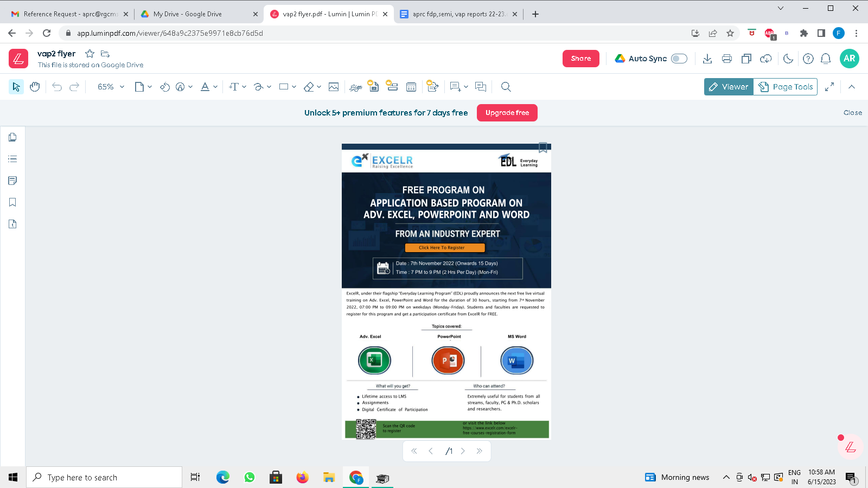Expand the eraser tool dropdown arrow
The image size is (868, 488).
click(319, 87)
